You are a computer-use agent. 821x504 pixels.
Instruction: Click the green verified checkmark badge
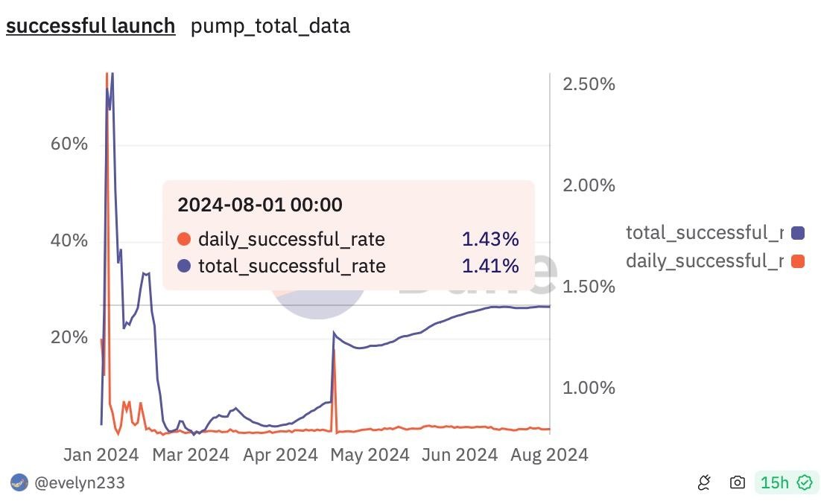tap(805, 483)
